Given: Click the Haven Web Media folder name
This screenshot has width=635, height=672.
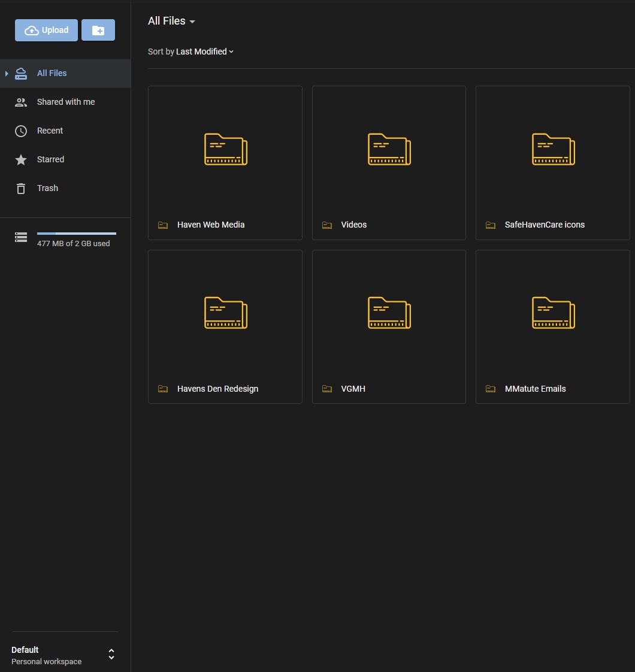Looking at the screenshot, I should [211, 225].
